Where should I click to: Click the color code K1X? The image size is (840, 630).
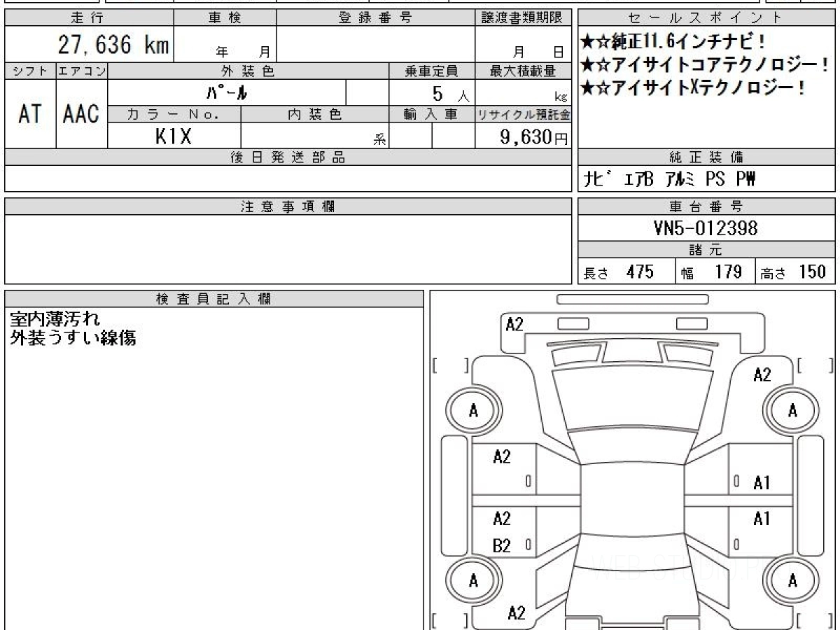coord(173,136)
